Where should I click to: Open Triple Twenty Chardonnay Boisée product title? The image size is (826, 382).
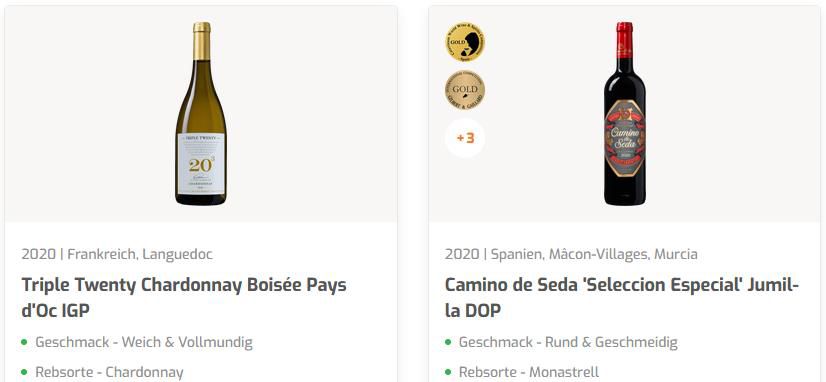pos(184,298)
